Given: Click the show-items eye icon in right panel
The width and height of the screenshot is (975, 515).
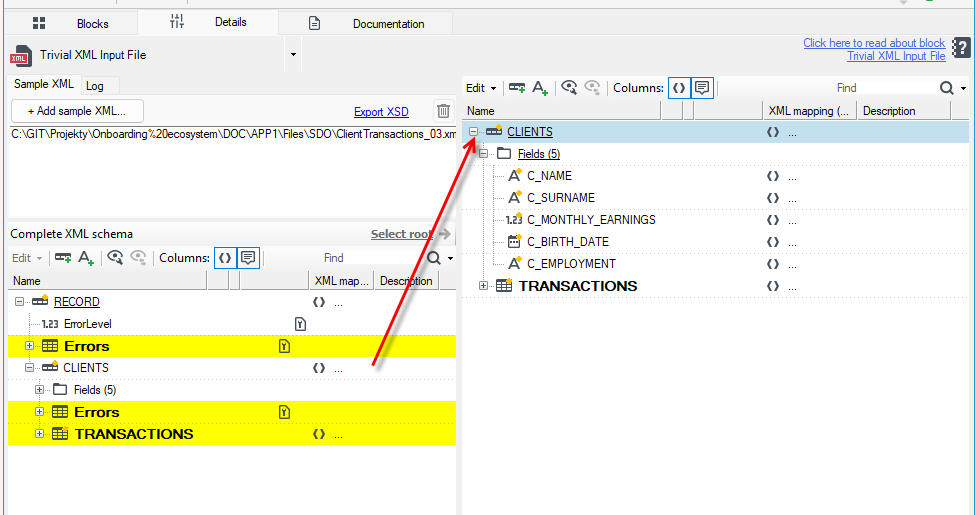Looking at the screenshot, I should (x=569, y=88).
